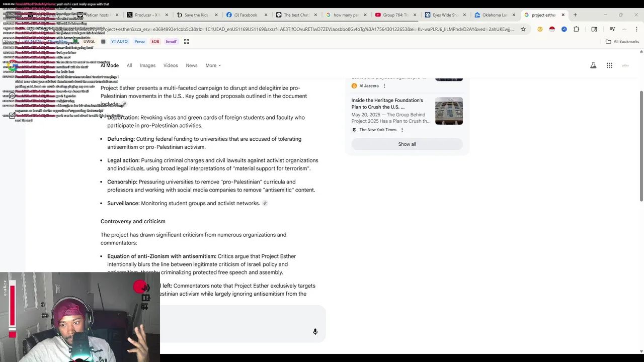The image size is (644, 362).
Task: Open the Extensions puzzle-piece menu
Action: click(x=577, y=29)
